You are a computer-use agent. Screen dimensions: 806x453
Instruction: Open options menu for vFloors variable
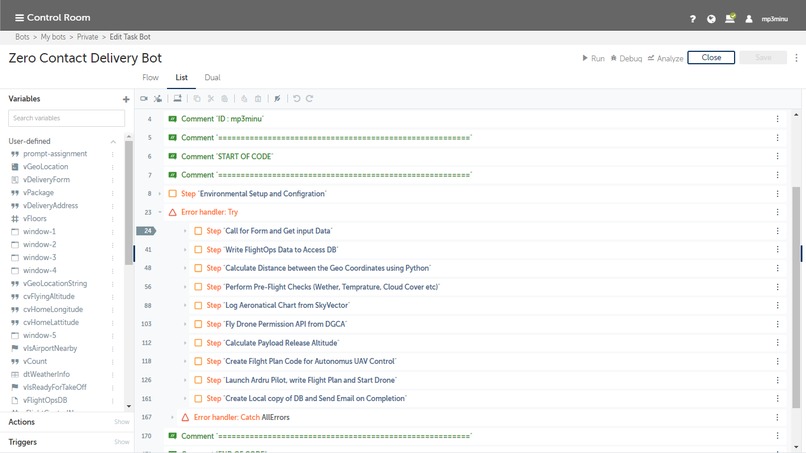(113, 219)
